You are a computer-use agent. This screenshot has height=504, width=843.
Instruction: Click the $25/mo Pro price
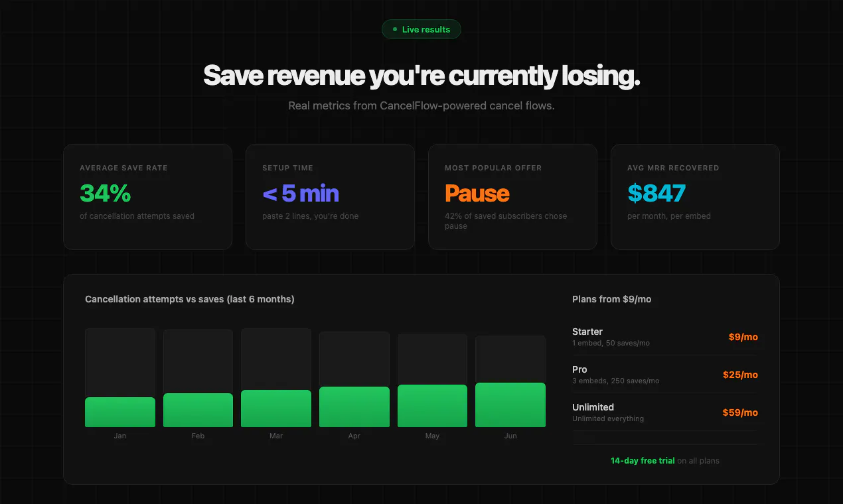click(741, 375)
